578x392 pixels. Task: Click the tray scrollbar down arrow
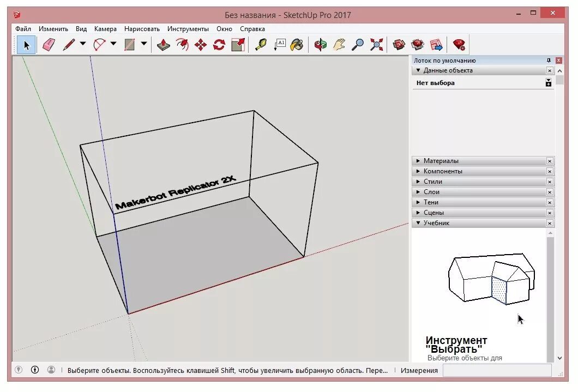[x=559, y=358]
